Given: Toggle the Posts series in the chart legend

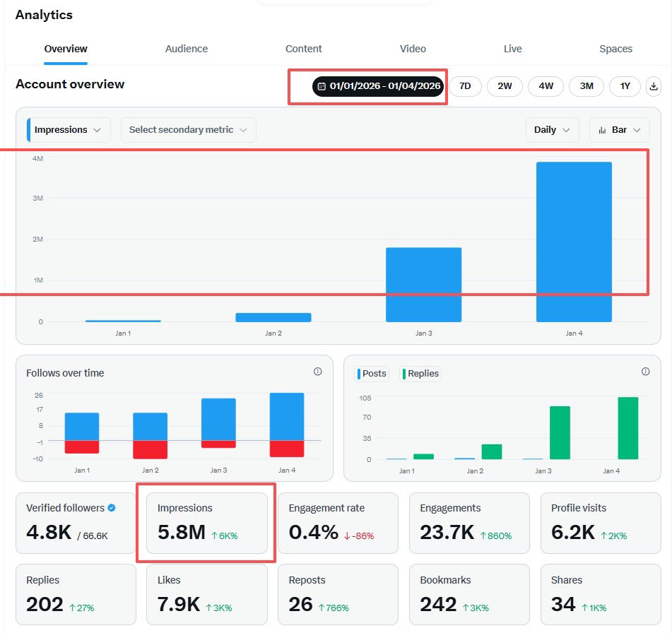Looking at the screenshot, I should (x=373, y=374).
